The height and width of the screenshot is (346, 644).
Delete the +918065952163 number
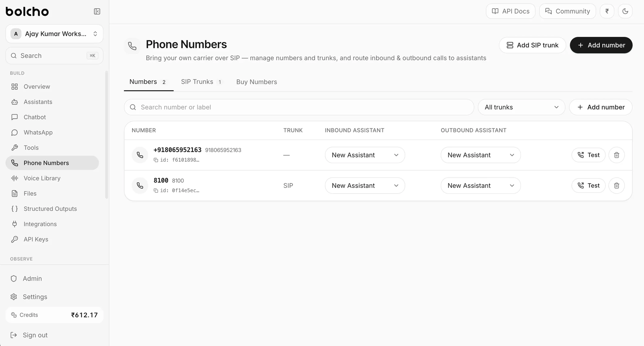pyautogui.click(x=616, y=155)
